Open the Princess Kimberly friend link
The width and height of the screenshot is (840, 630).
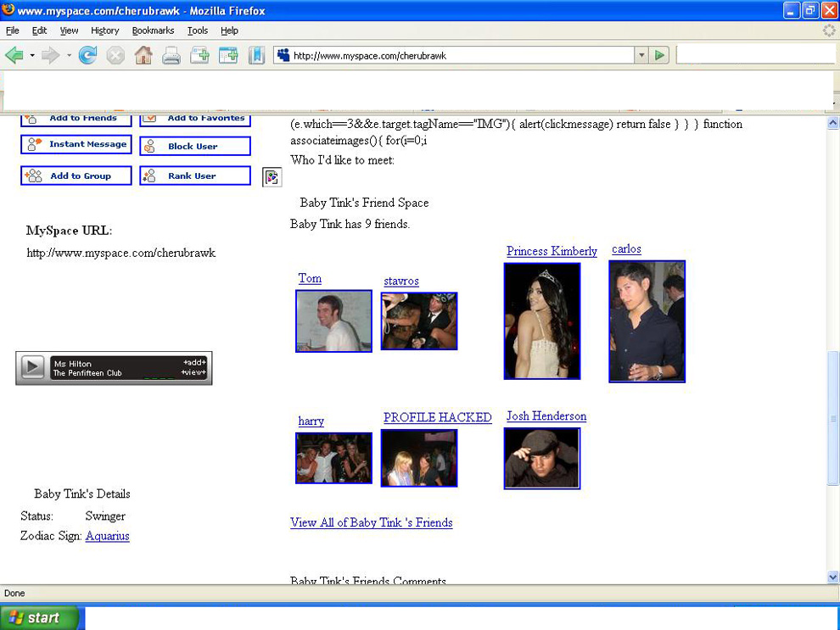click(x=552, y=251)
